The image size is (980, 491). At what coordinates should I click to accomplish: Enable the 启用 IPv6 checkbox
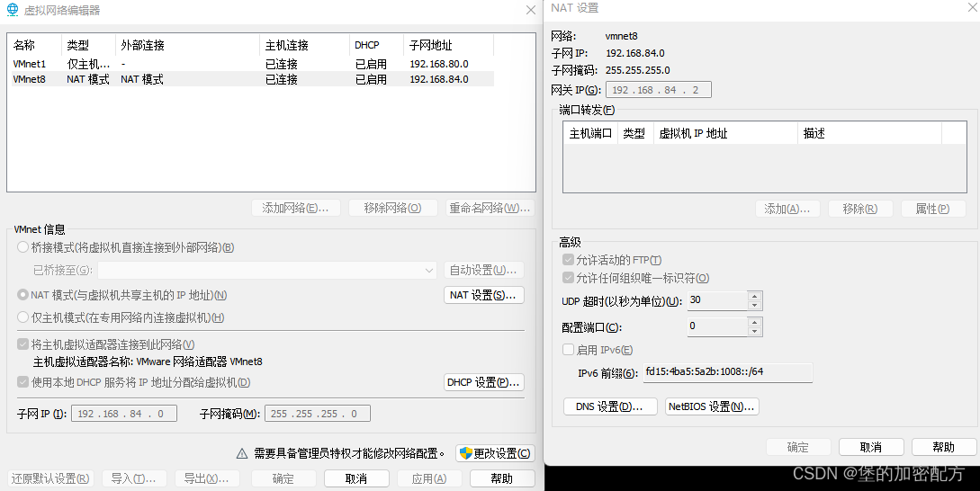[x=568, y=350]
